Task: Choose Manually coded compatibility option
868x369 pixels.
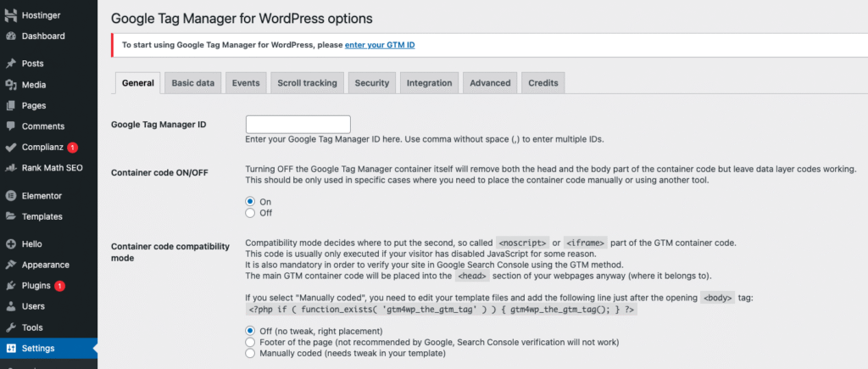Action: tap(250, 353)
